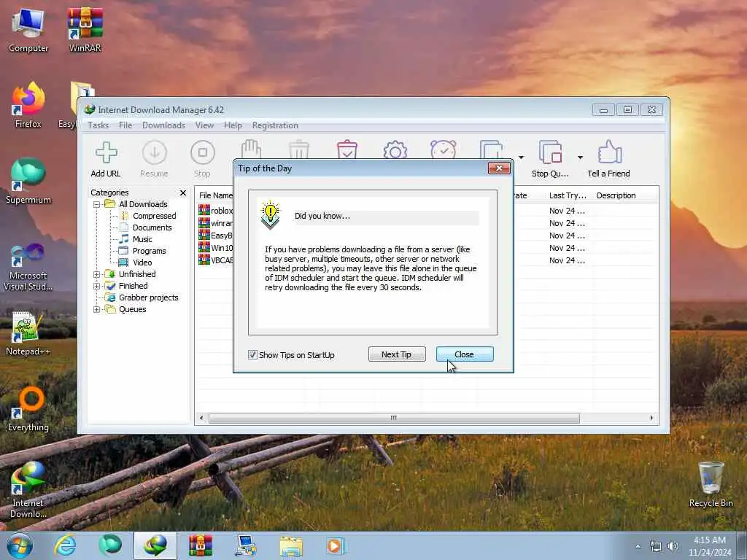Expand the Unfinished category node
The height and width of the screenshot is (560, 747).
tap(97, 274)
